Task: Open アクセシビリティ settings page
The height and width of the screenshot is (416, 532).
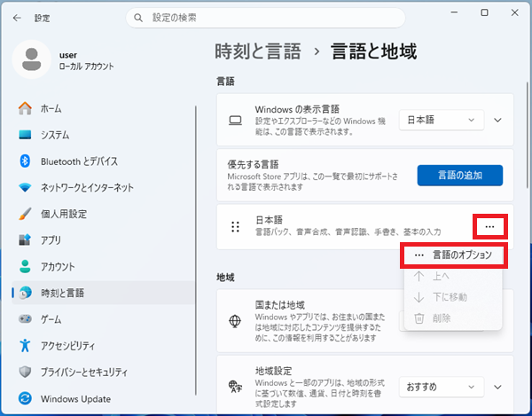Action: [x=72, y=345]
